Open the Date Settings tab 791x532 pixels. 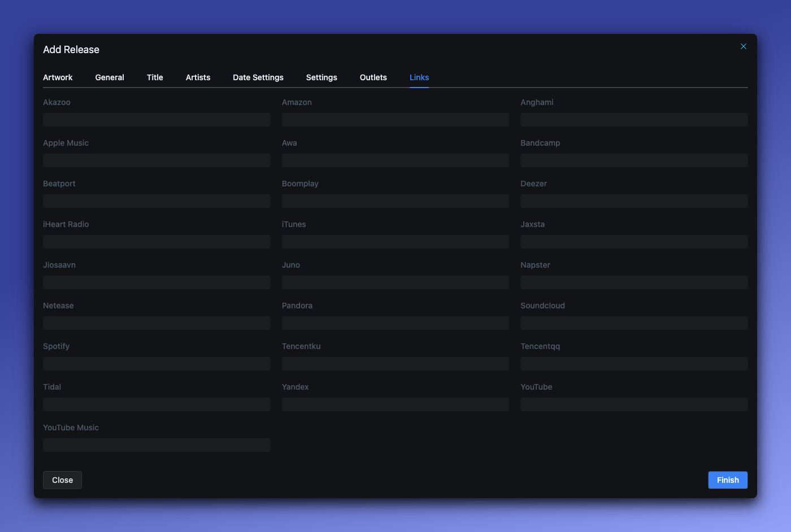(x=258, y=77)
